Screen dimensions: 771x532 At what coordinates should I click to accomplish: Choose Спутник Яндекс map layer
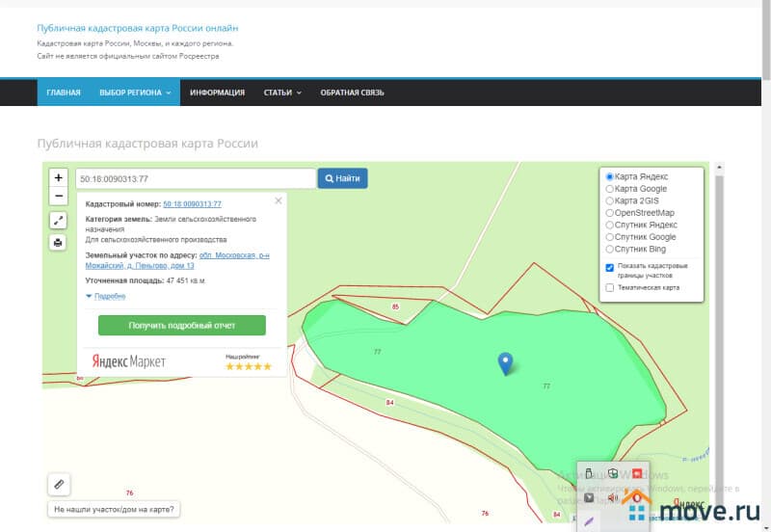tap(609, 225)
